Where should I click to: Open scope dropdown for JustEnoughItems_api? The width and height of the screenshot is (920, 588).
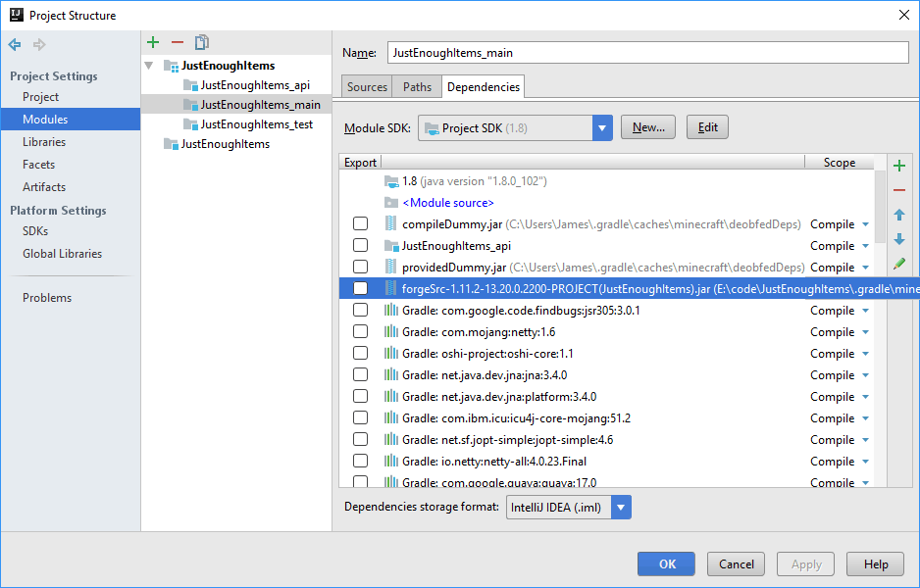click(x=865, y=246)
